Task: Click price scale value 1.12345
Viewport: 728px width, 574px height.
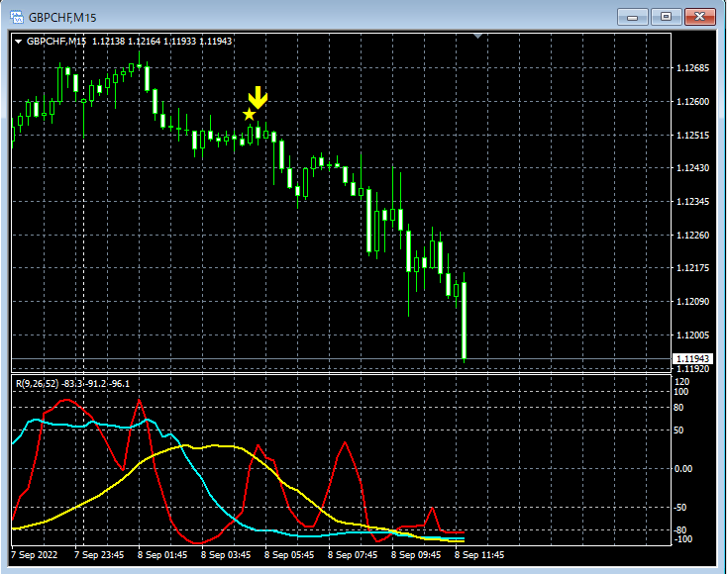Action: pos(692,201)
